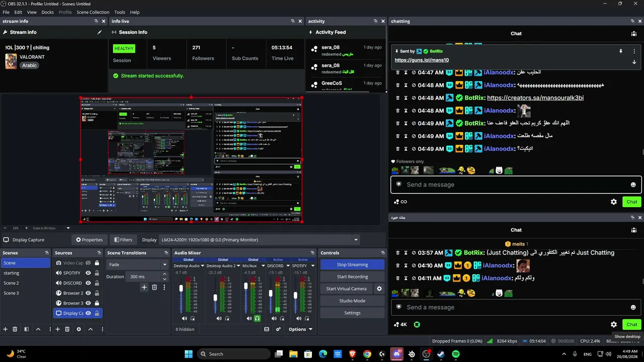Screen dimensions: 644x362
Task: Open Discord from the taskbar
Action: pos(397,354)
